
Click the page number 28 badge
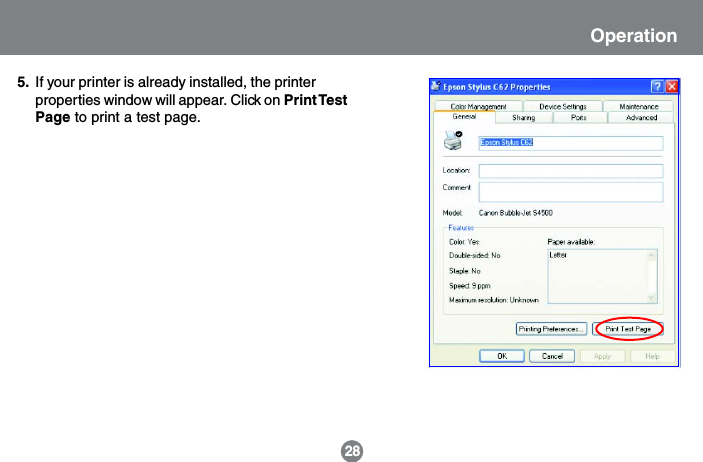(x=352, y=450)
